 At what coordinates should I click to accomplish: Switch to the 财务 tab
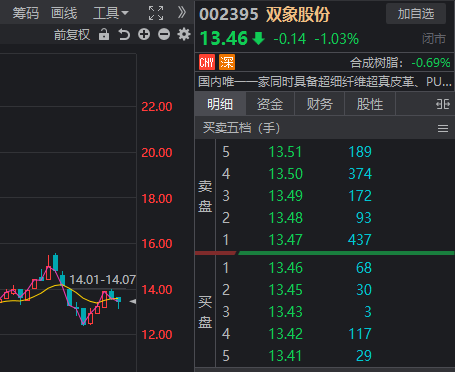(x=319, y=104)
